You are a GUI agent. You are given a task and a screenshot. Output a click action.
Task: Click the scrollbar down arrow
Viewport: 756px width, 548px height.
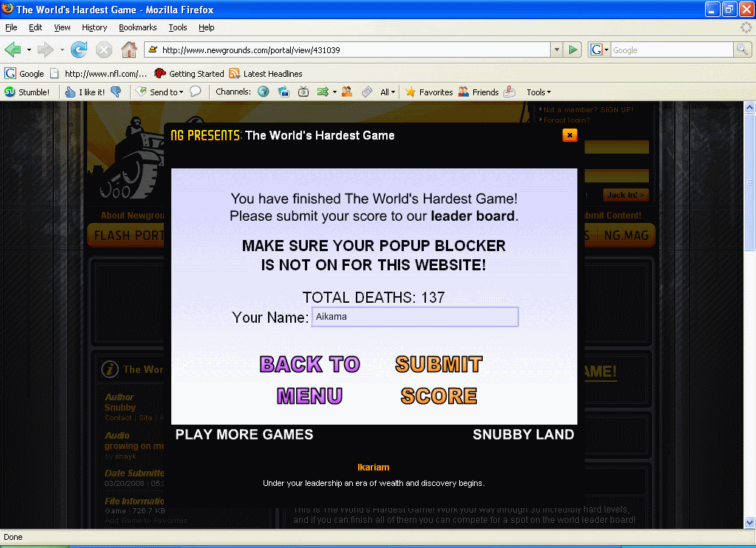pos(749,522)
